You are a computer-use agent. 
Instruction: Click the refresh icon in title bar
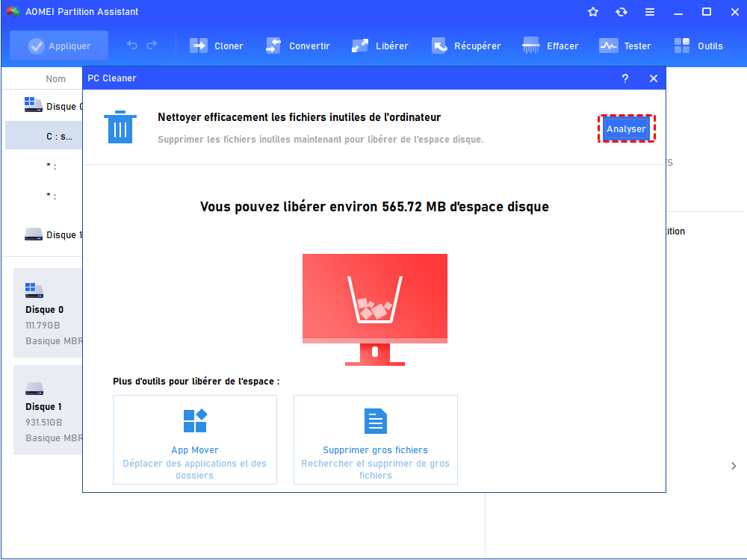[x=622, y=12]
